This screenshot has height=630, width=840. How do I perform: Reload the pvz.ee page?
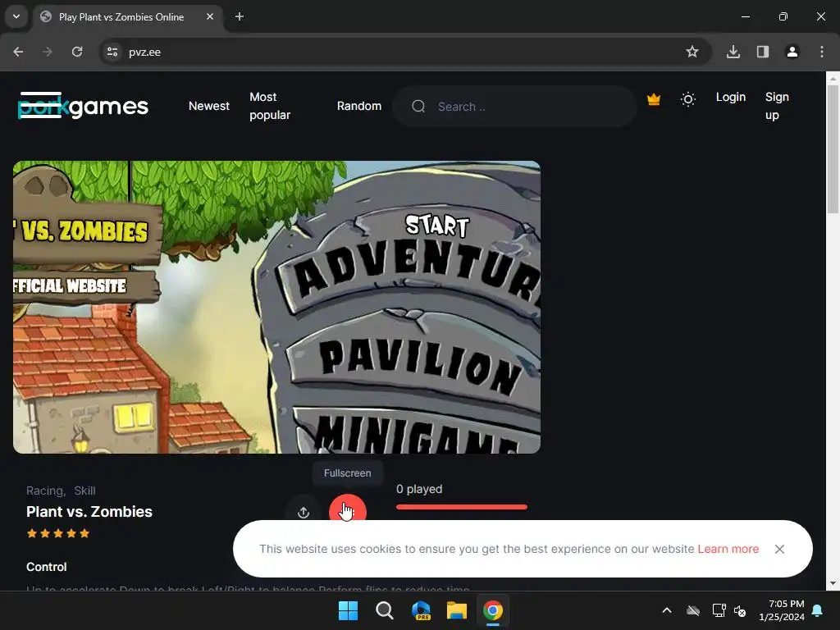[77, 52]
